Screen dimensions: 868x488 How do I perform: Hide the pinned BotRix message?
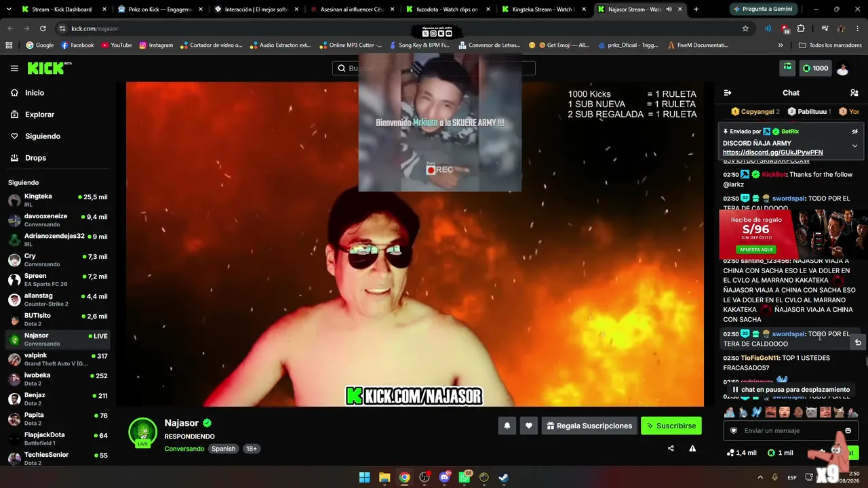pos(854,131)
